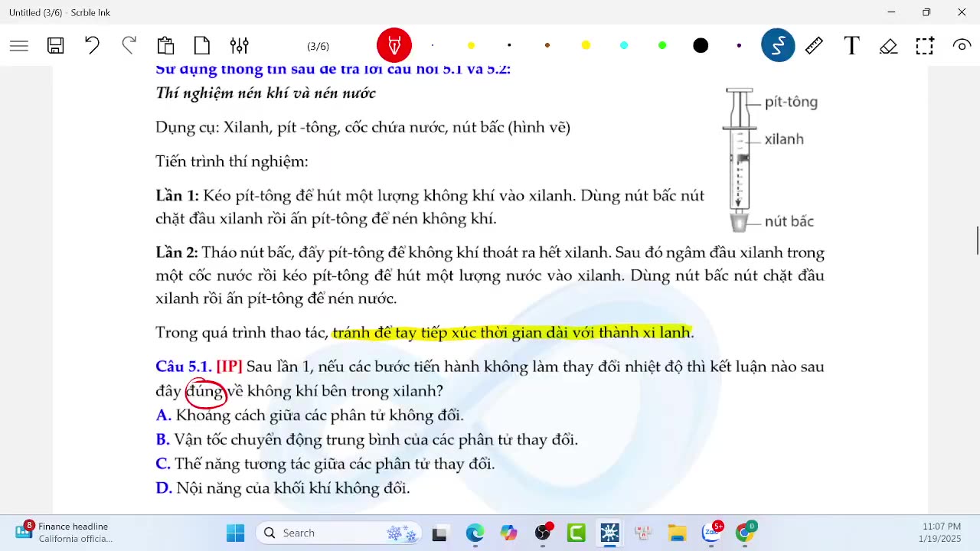Choose the brown pen preset
The width and height of the screenshot is (980, 551).
[x=547, y=46]
